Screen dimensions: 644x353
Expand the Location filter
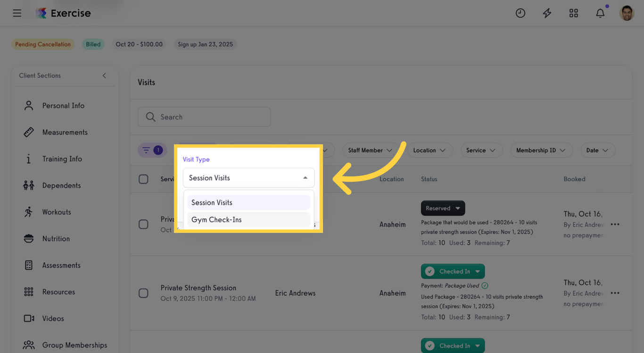(x=429, y=150)
